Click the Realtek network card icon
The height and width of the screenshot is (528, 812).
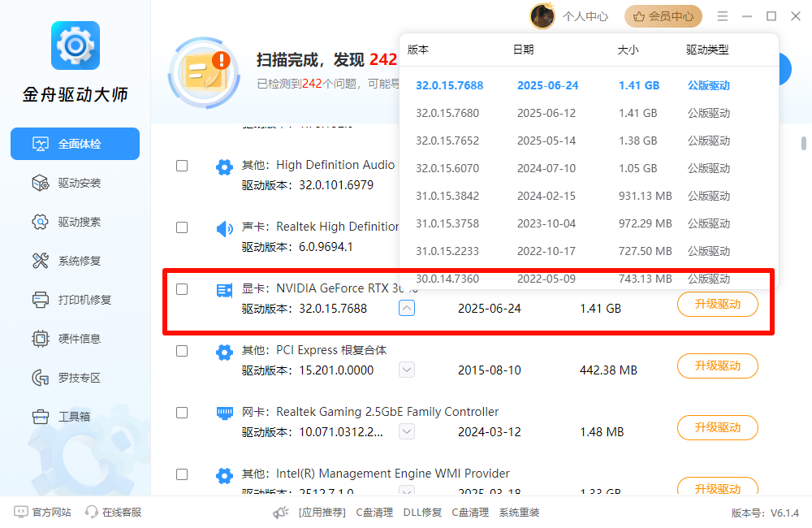[224, 413]
